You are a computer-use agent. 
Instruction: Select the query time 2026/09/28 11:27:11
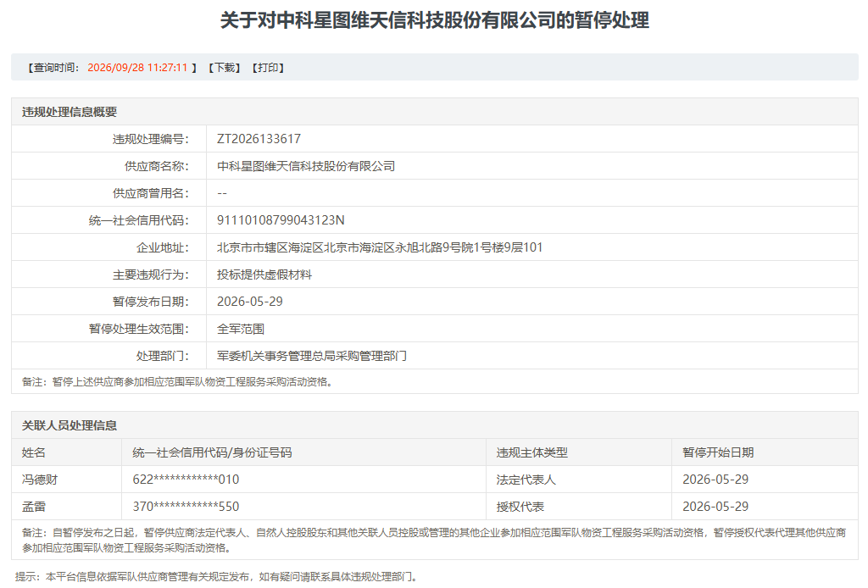[137, 68]
